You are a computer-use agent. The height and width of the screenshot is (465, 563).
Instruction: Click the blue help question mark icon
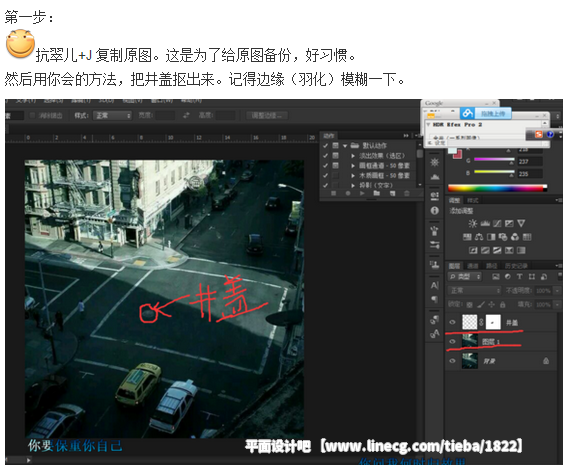(x=550, y=134)
